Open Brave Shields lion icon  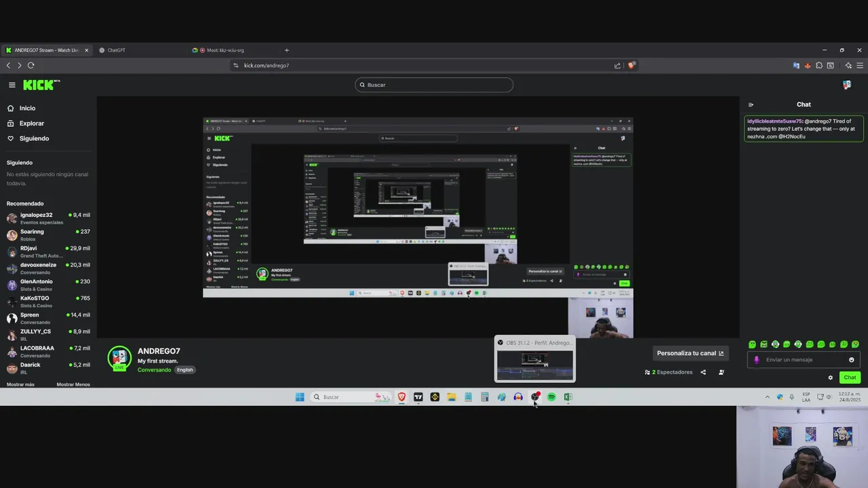point(631,66)
